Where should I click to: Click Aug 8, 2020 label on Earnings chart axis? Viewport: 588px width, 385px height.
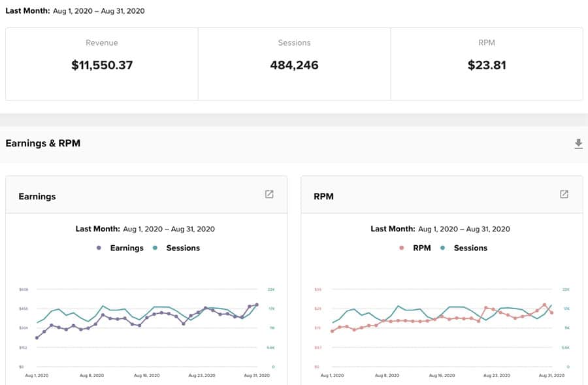(91, 375)
